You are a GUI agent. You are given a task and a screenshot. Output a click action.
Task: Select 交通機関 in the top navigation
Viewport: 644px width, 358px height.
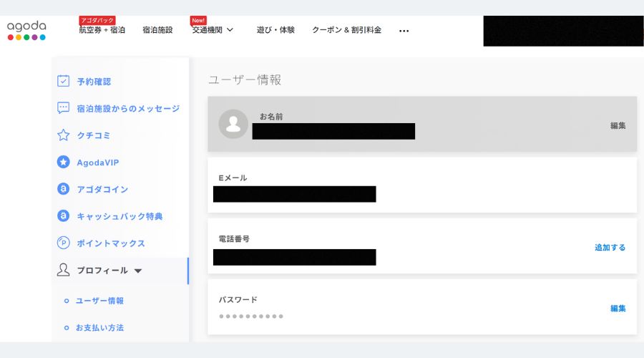[207, 29]
